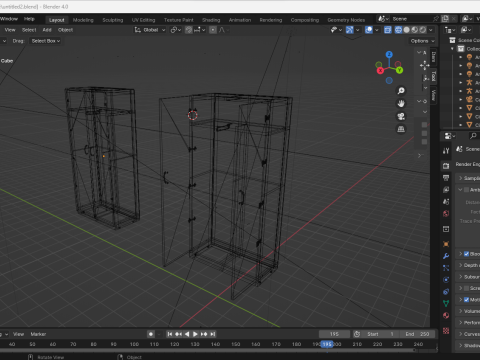Switch to the Shading workspace tab

[211, 20]
